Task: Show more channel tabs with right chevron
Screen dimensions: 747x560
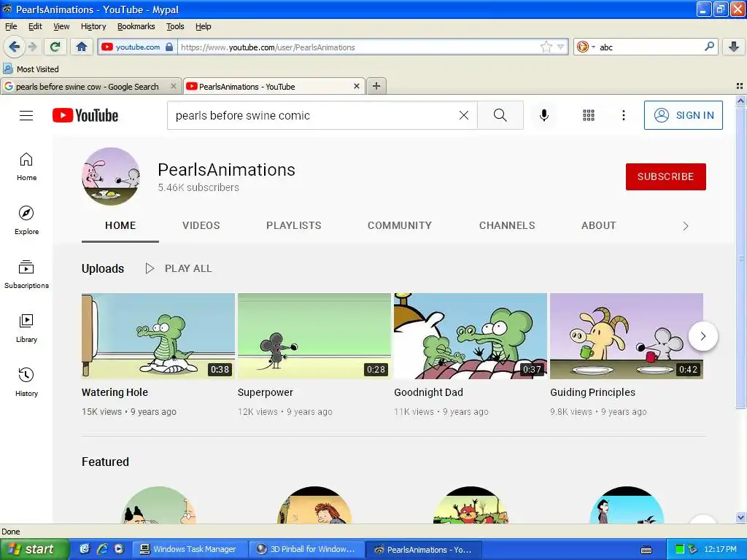Action: [x=686, y=226]
